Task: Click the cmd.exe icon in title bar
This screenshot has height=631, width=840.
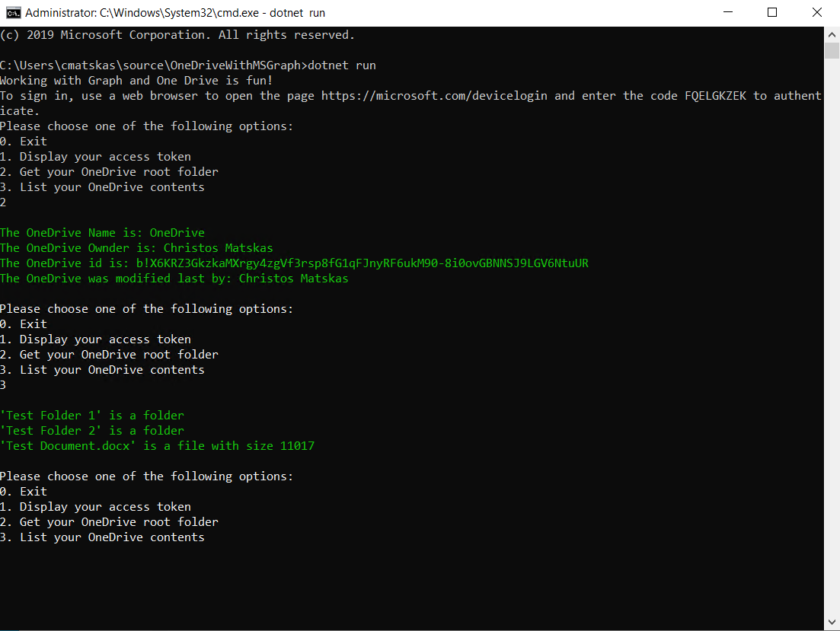Action: [x=14, y=12]
